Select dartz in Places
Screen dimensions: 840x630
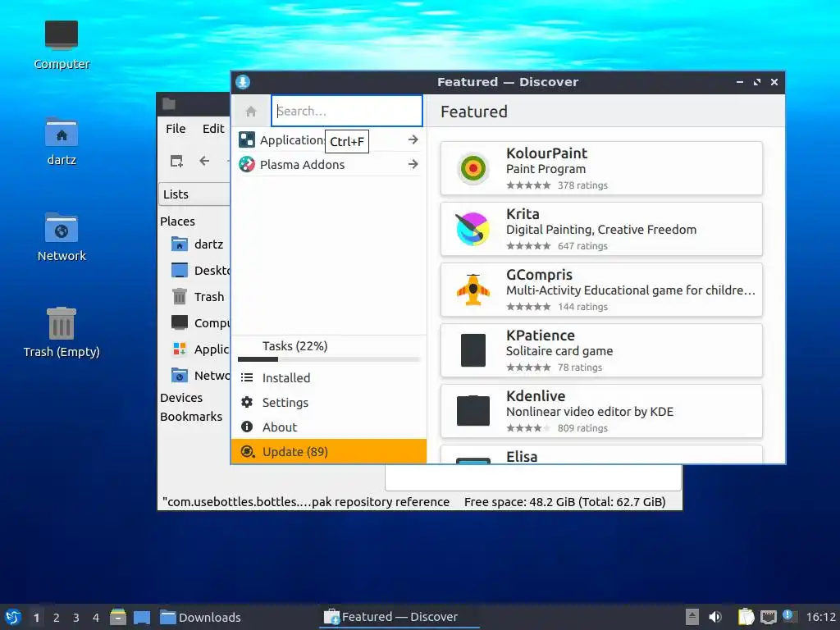[x=197, y=244]
